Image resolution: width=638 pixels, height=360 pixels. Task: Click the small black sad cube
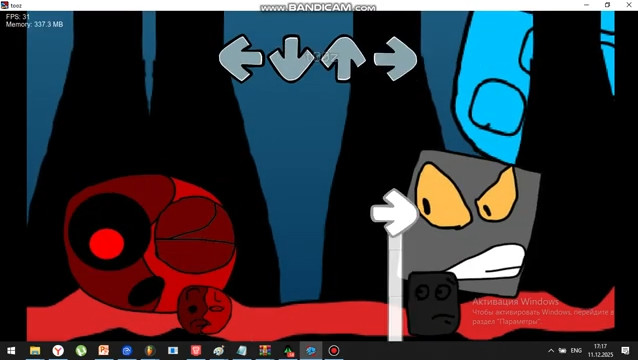[x=433, y=303]
